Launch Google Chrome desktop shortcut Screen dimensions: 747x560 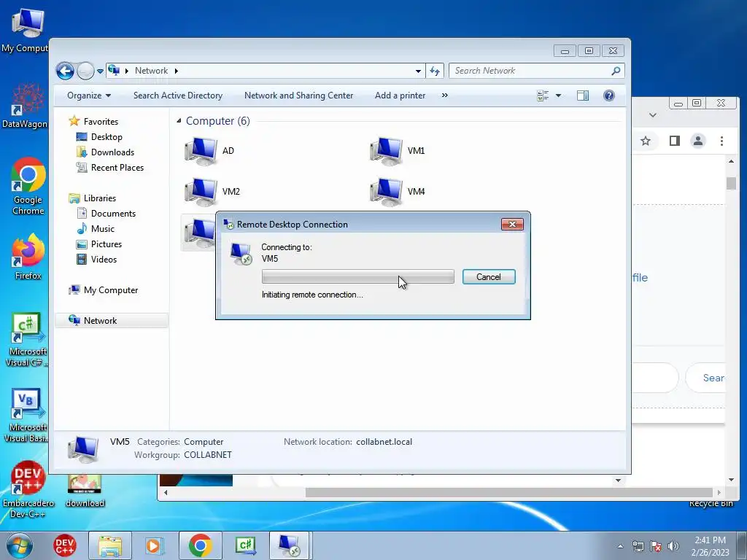[x=28, y=186]
